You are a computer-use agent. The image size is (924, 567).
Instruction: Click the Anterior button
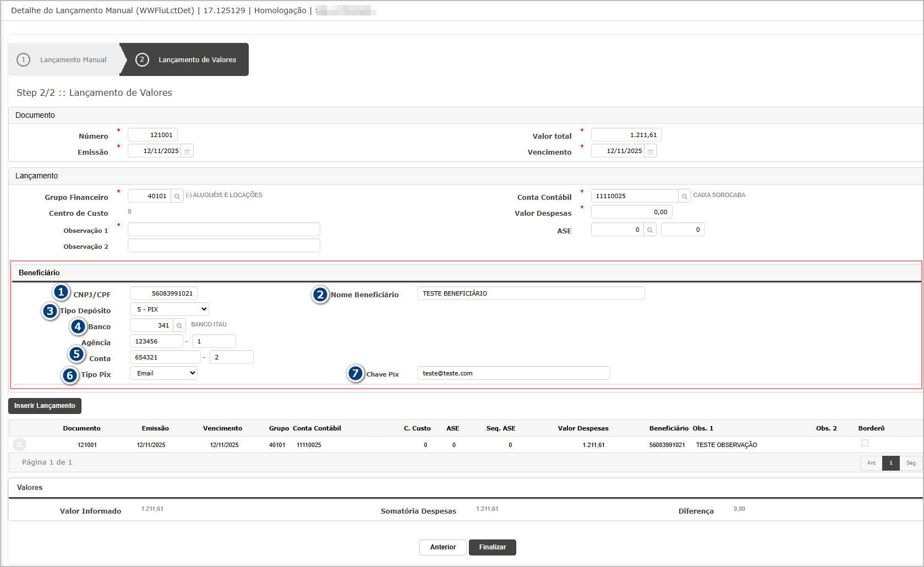coord(442,547)
